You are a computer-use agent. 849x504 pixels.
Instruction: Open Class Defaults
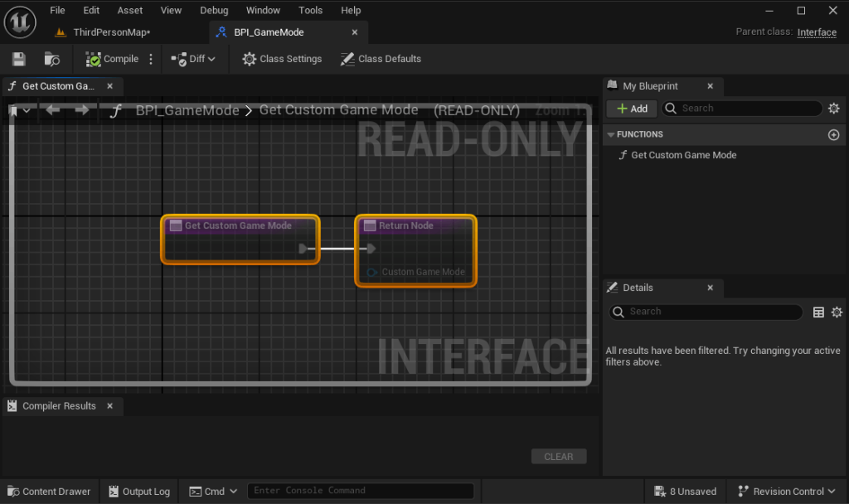tap(381, 59)
